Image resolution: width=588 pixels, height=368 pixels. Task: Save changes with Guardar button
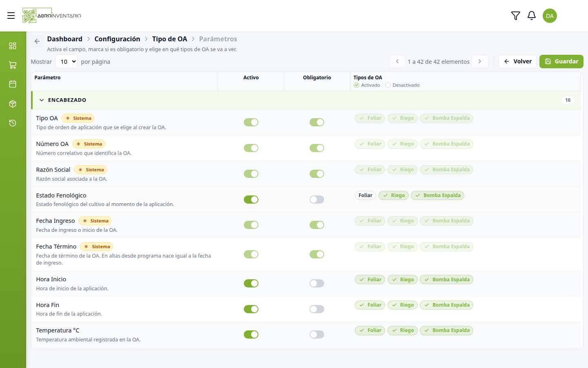point(561,61)
